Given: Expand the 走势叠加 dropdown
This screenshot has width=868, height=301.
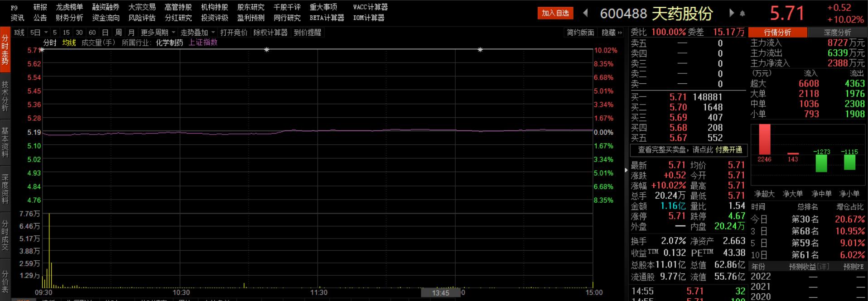Looking at the screenshot, I should tap(213, 33).
